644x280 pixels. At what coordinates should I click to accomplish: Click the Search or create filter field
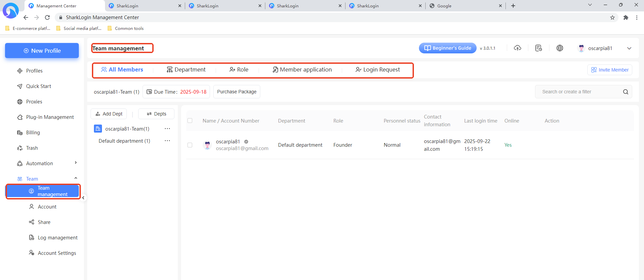coord(579,92)
